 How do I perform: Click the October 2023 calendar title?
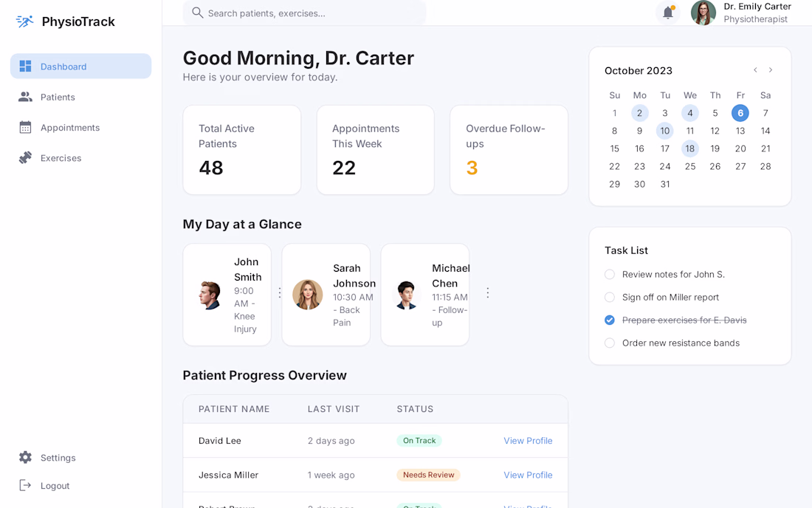point(638,70)
